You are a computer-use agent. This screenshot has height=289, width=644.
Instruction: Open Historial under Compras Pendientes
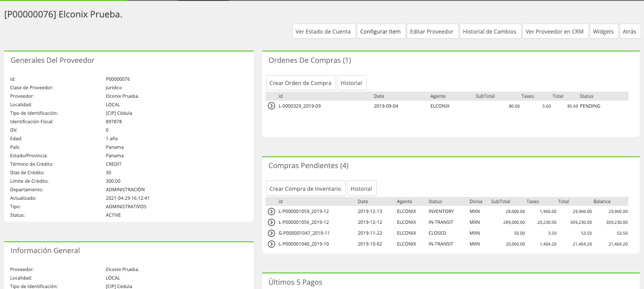coord(362,188)
